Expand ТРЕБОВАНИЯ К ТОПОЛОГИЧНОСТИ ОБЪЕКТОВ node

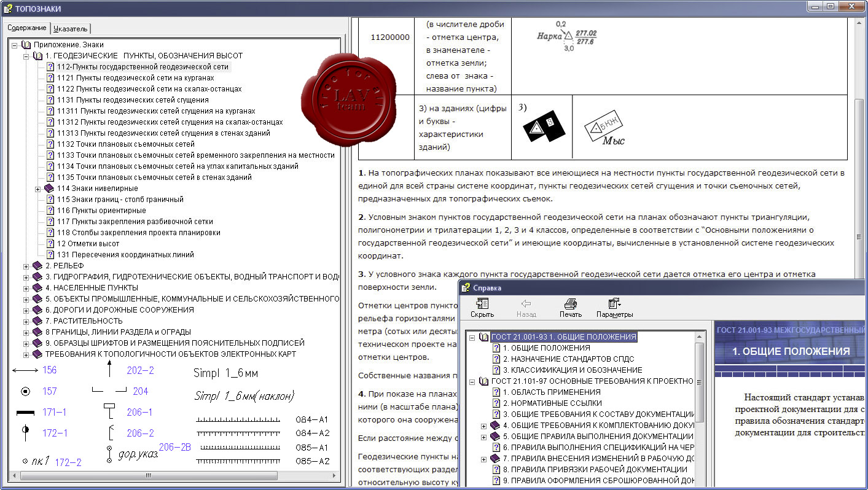tap(26, 354)
